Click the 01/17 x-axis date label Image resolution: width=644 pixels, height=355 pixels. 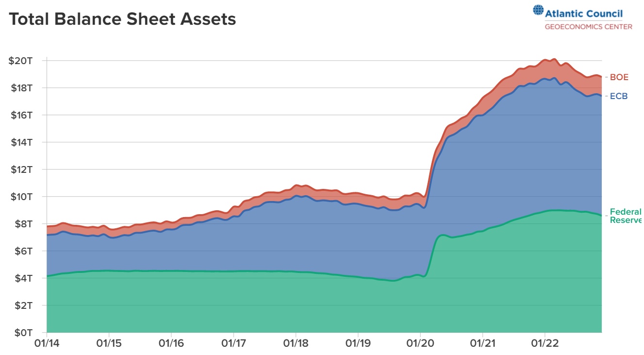[x=234, y=343]
